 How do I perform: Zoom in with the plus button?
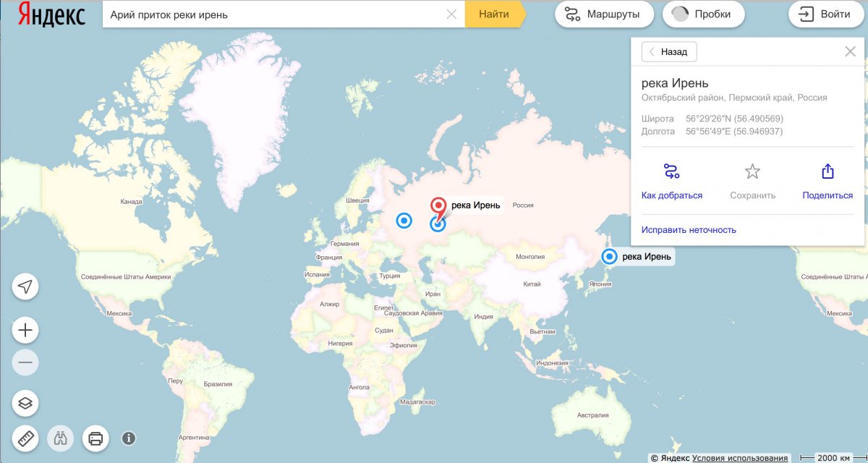25,331
